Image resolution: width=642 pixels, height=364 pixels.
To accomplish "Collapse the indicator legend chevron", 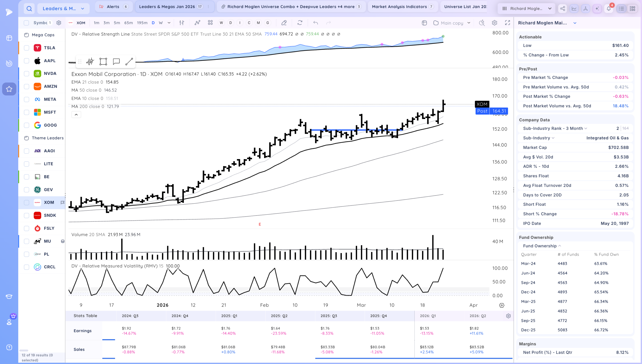I will [76, 115].
